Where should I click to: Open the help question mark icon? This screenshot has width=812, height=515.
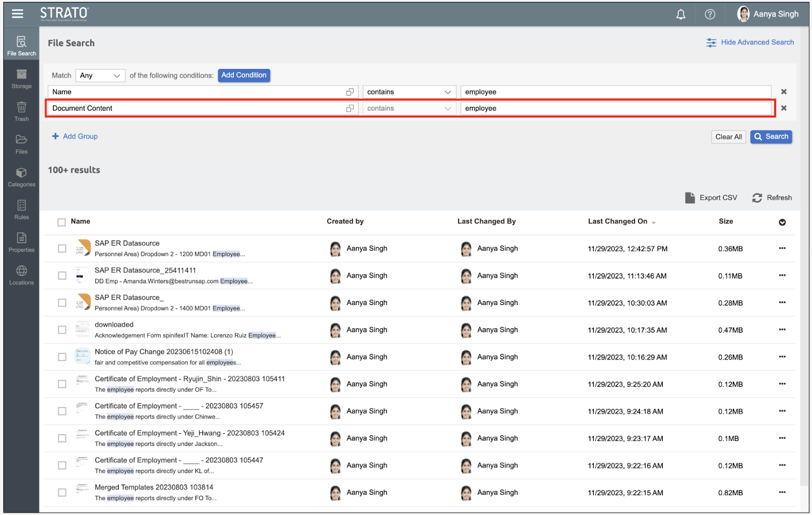[709, 14]
